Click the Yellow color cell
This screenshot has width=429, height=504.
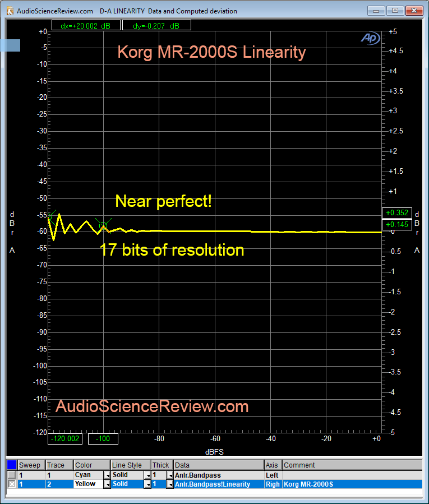pos(89,484)
